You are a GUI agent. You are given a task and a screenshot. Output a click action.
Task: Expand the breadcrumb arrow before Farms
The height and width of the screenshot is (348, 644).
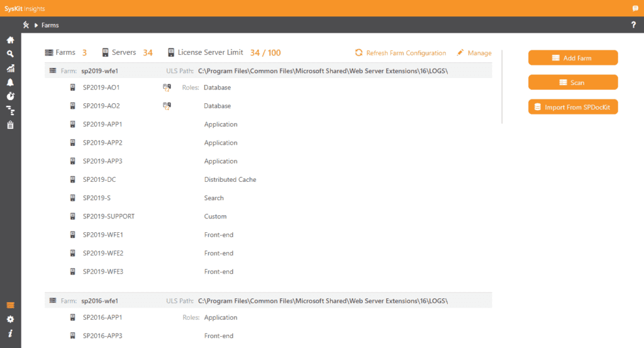pyautogui.click(x=36, y=25)
